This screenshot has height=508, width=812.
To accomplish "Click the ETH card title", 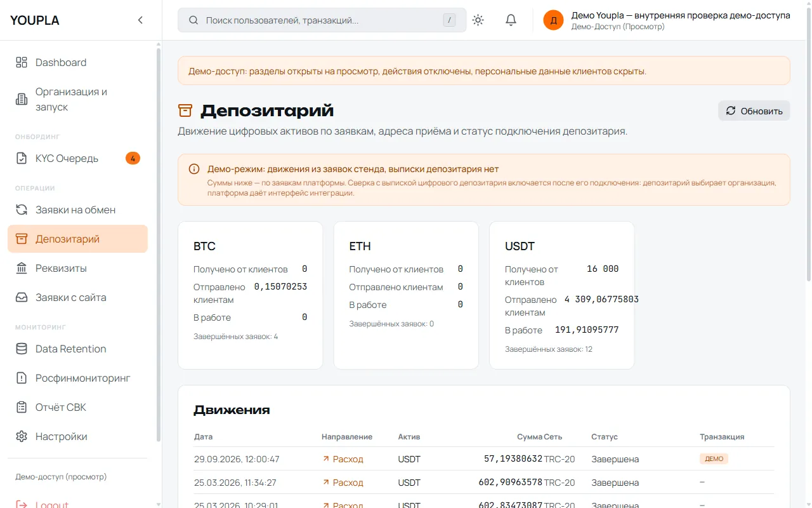I will click(360, 246).
